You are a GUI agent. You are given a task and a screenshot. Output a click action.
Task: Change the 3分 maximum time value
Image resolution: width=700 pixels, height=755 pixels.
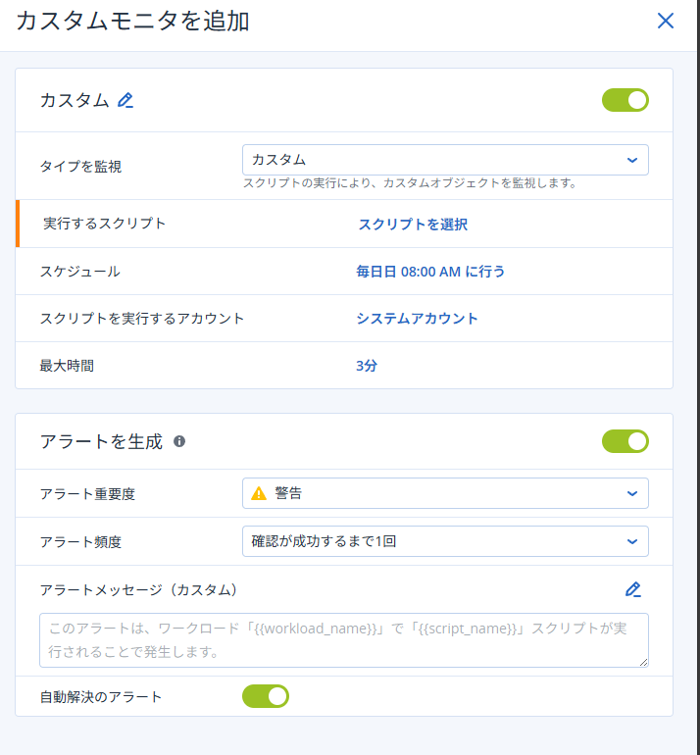[x=367, y=366]
